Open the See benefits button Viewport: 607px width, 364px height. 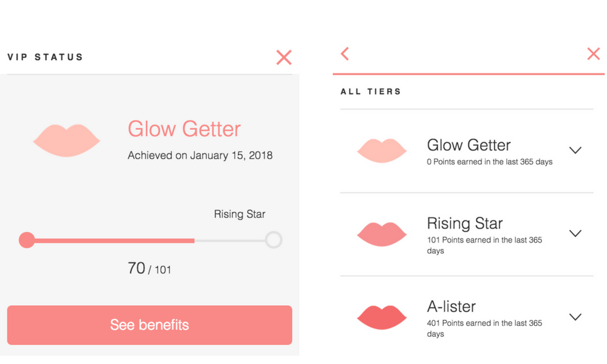pyautogui.click(x=149, y=325)
